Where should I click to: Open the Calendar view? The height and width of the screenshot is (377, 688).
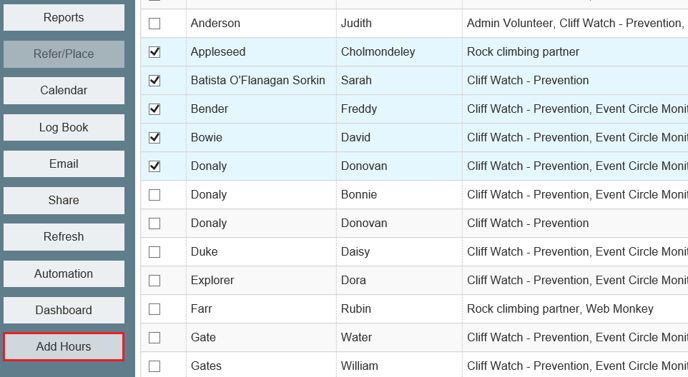pos(64,90)
